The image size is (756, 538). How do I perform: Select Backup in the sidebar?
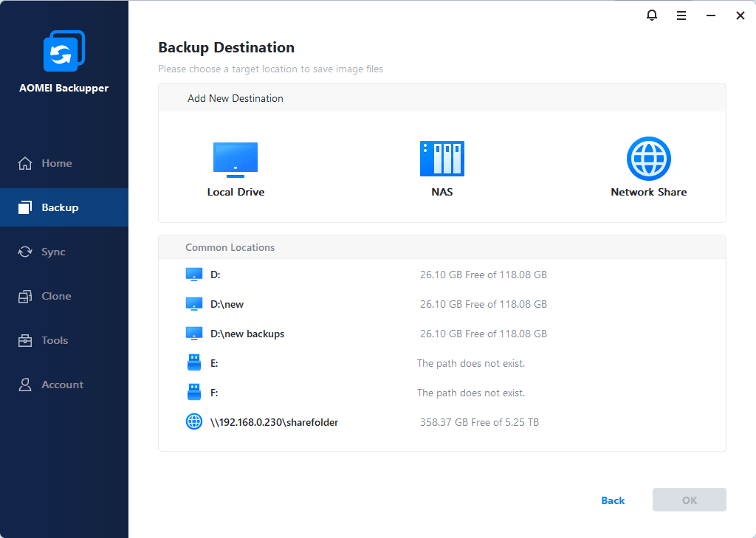coord(60,207)
